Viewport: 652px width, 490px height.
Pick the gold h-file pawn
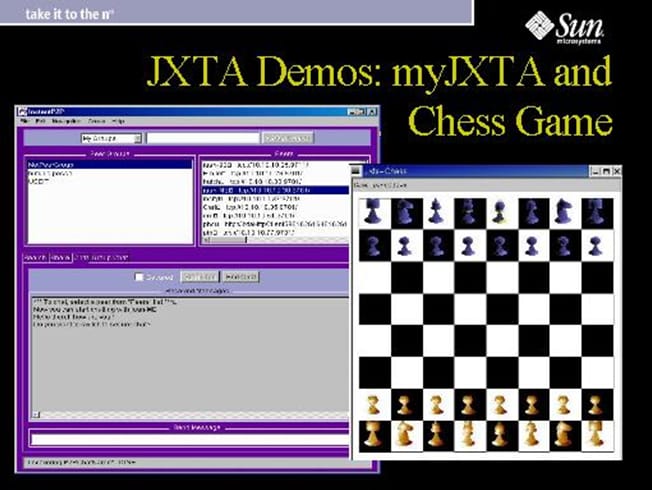tap(595, 405)
